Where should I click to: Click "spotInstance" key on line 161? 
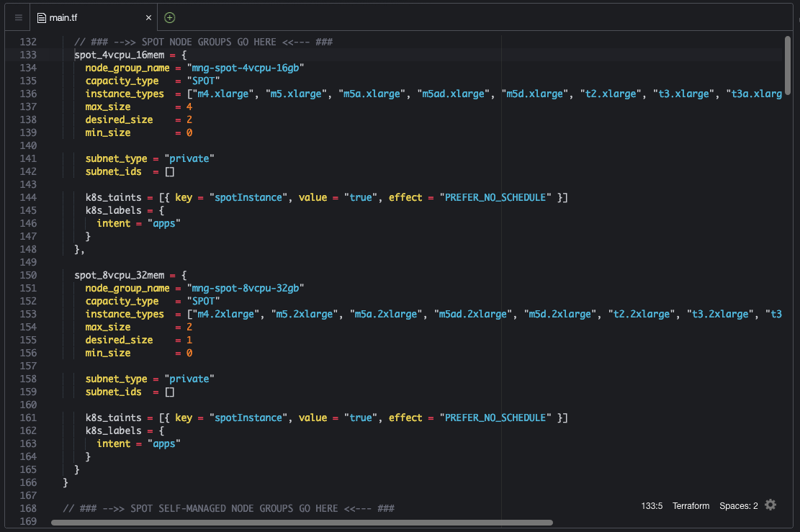(x=248, y=418)
